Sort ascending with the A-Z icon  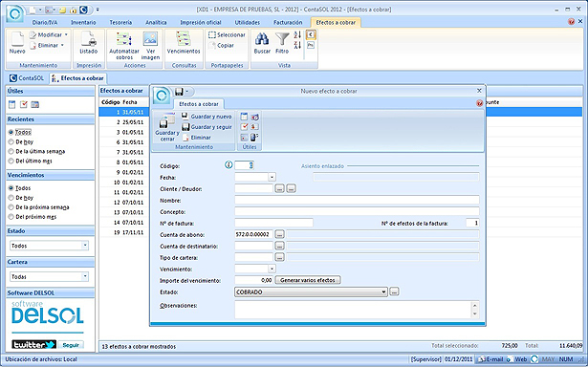[297, 34]
